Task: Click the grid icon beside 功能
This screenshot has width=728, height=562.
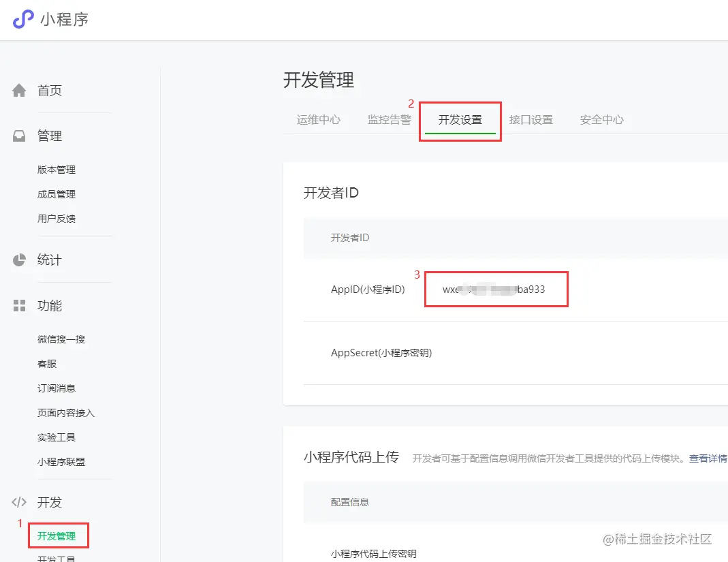Action: [19, 306]
